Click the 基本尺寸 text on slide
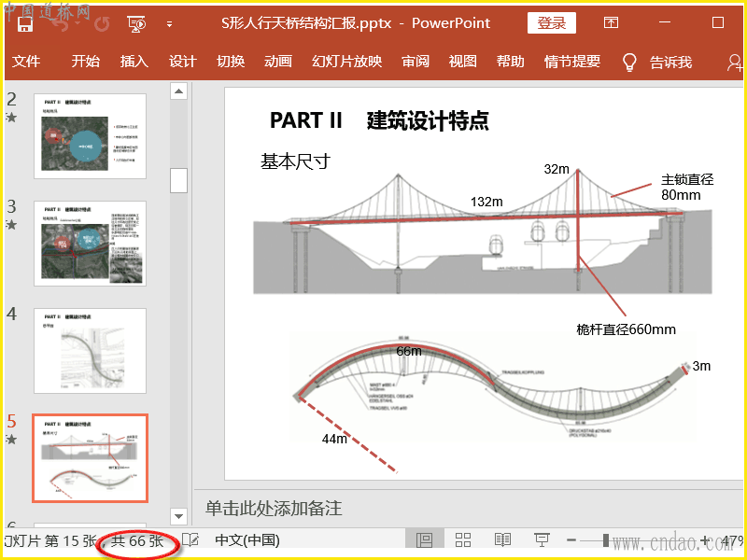Image resolution: width=747 pixels, height=560 pixels. point(295,161)
